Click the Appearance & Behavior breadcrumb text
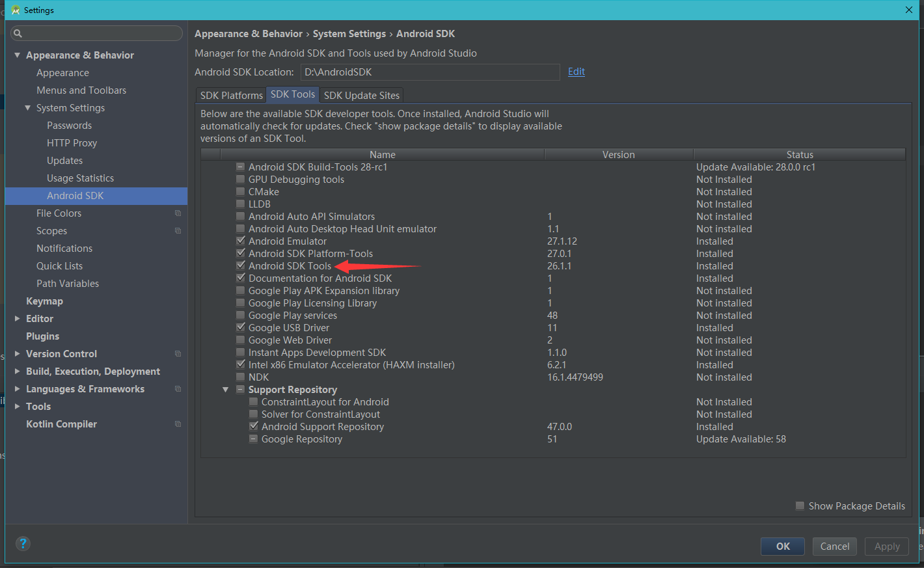 249,34
